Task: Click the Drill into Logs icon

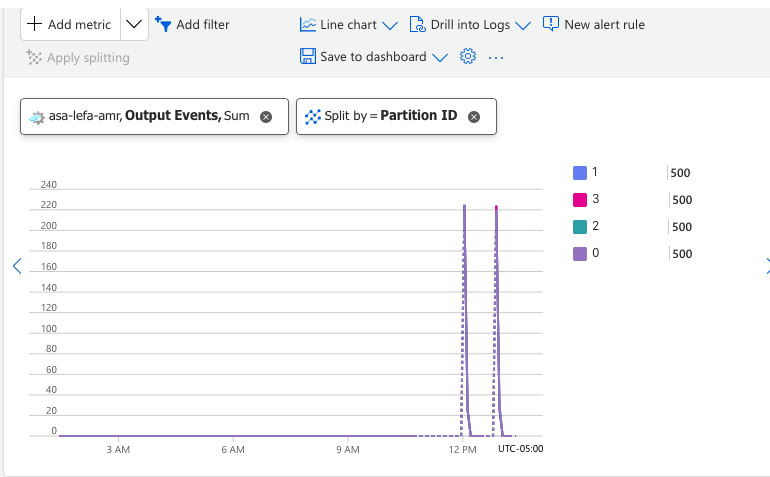Action: [417, 25]
